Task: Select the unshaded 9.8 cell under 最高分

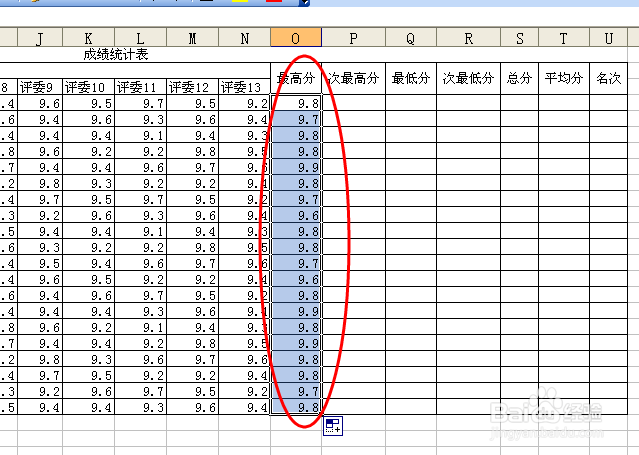Action: click(x=296, y=103)
